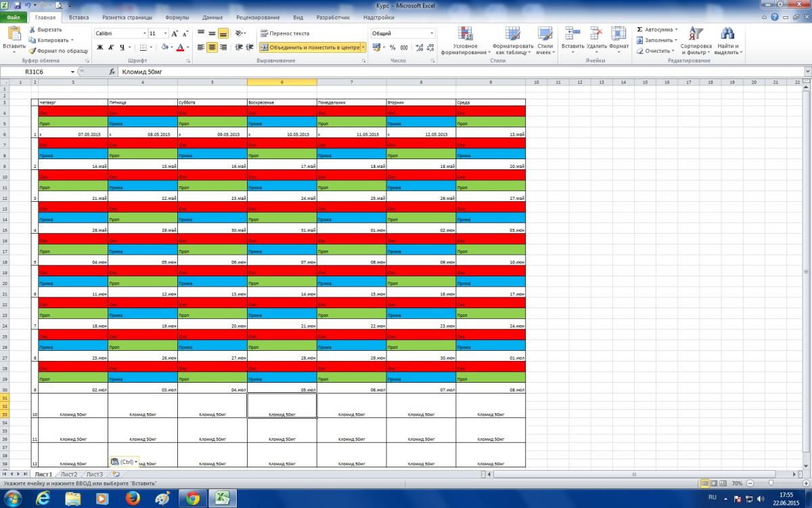The height and width of the screenshot is (508, 812).
Task: Open Google Chrome from the taskbar
Action: (x=192, y=499)
